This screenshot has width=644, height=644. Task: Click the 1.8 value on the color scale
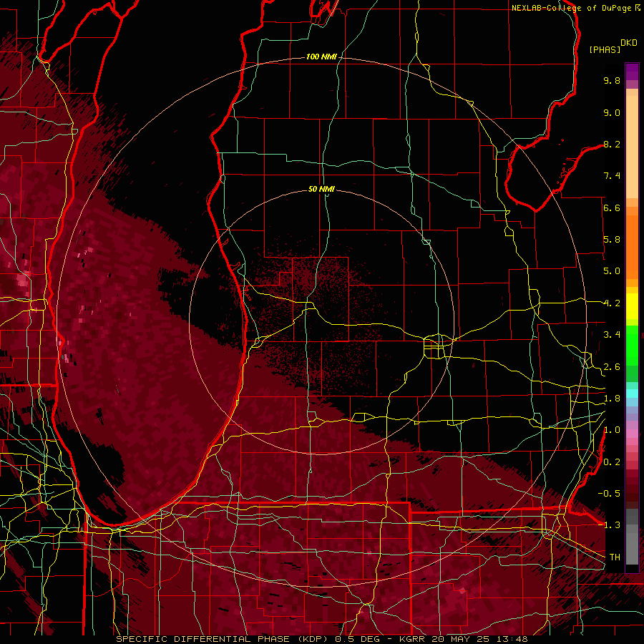click(612, 399)
